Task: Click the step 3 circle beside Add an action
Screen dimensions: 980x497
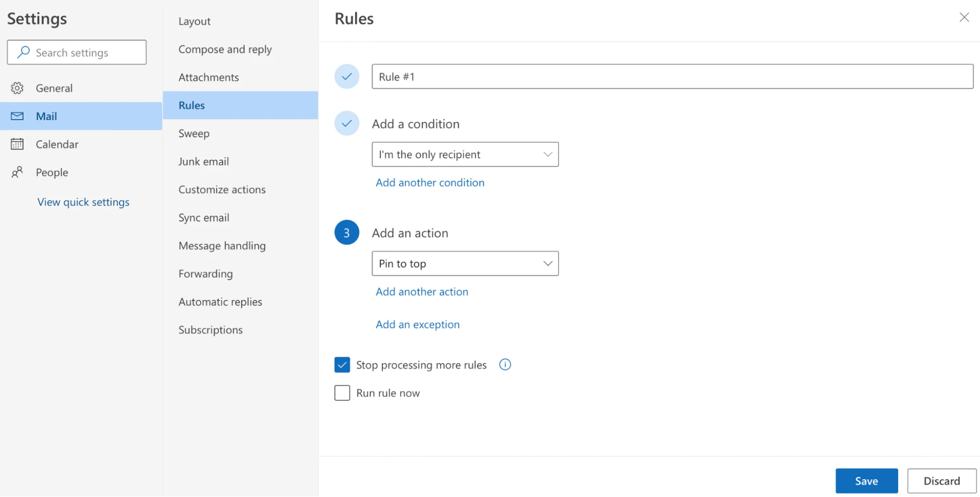Action: (347, 232)
